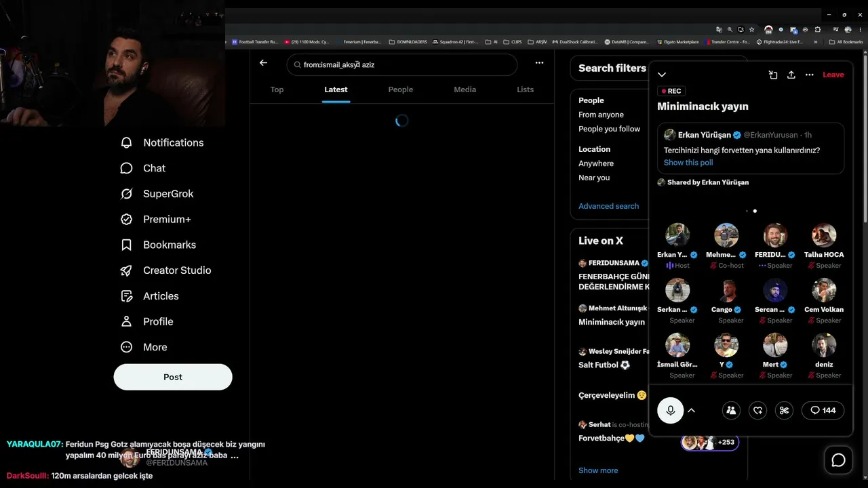Select the 'Anywhere' location filter
The image size is (868, 488).
596,163
